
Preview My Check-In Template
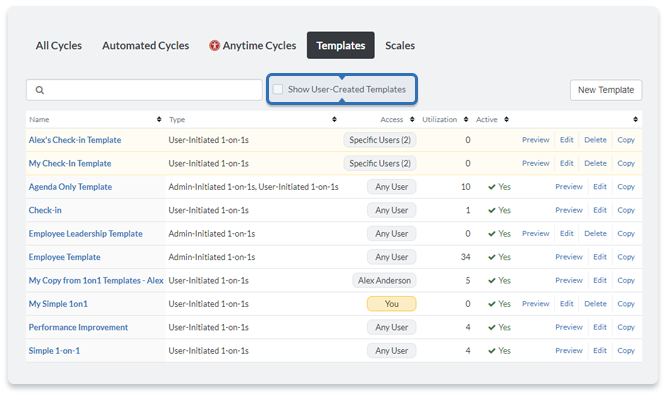click(x=536, y=163)
